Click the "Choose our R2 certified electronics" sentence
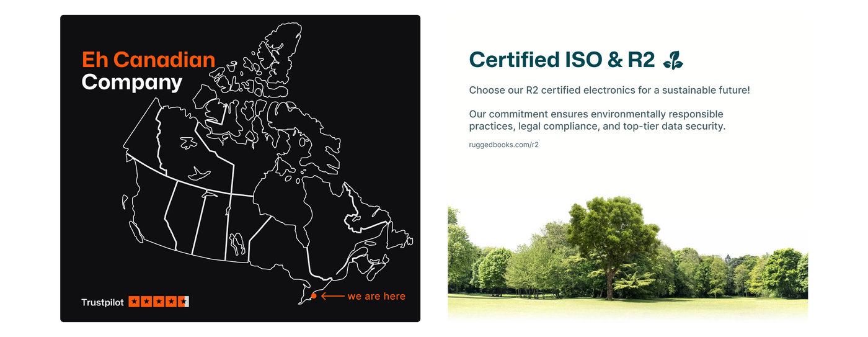The image size is (868, 337). click(609, 90)
